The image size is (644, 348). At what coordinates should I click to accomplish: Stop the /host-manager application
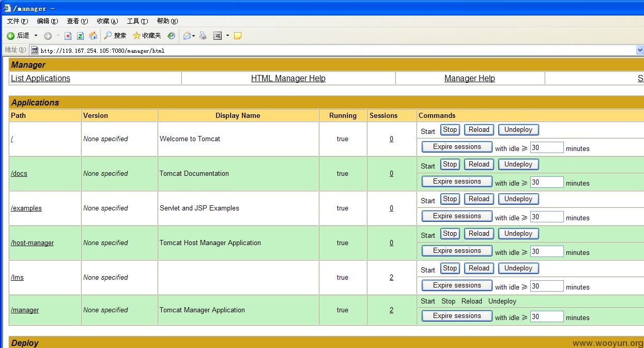450,234
